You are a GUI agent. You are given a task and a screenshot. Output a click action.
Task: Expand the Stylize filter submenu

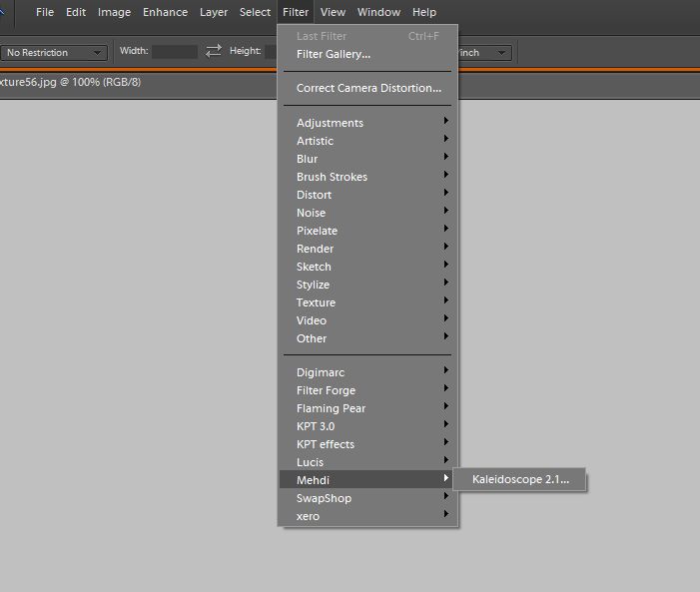313,285
